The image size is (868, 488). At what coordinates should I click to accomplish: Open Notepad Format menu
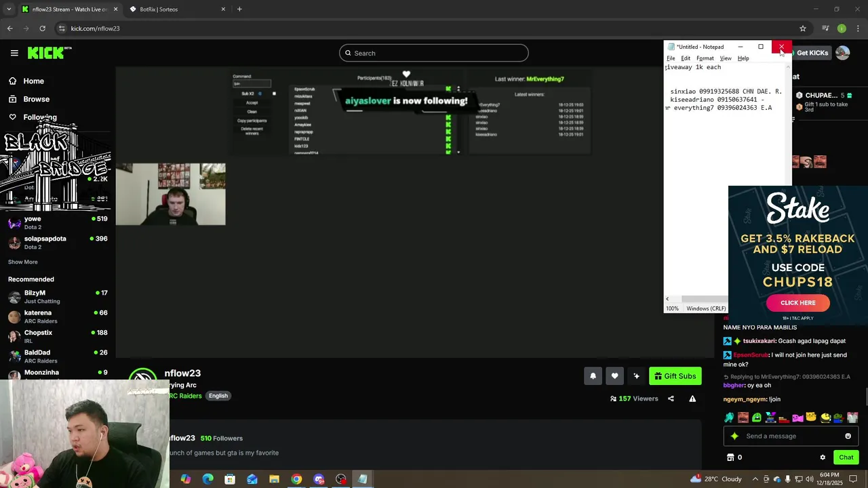click(x=705, y=58)
